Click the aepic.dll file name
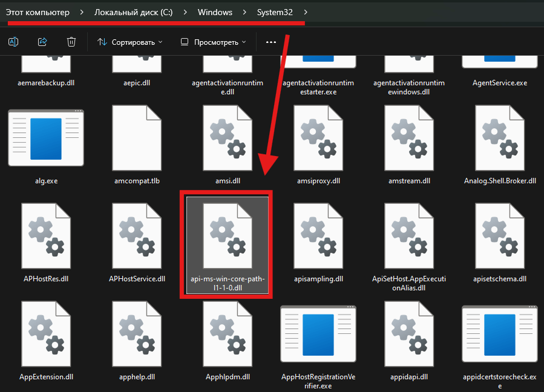Screen dimensions: 544x392 pos(137,83)
